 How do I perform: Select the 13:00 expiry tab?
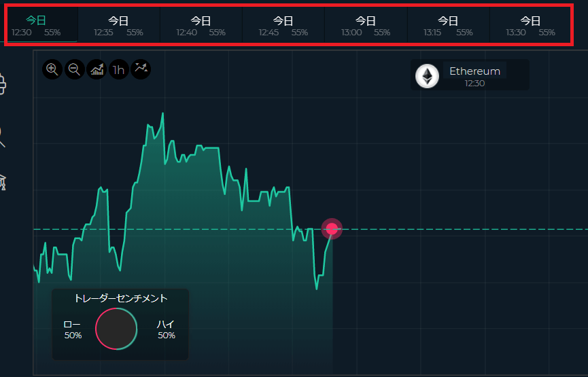pos(366,26)
